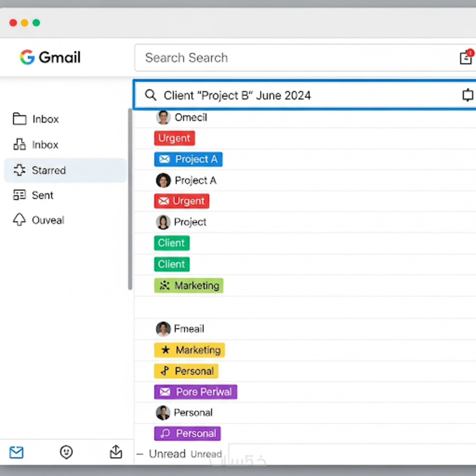
Task: Click square icon right of query bar
Action: click(467, 95)
